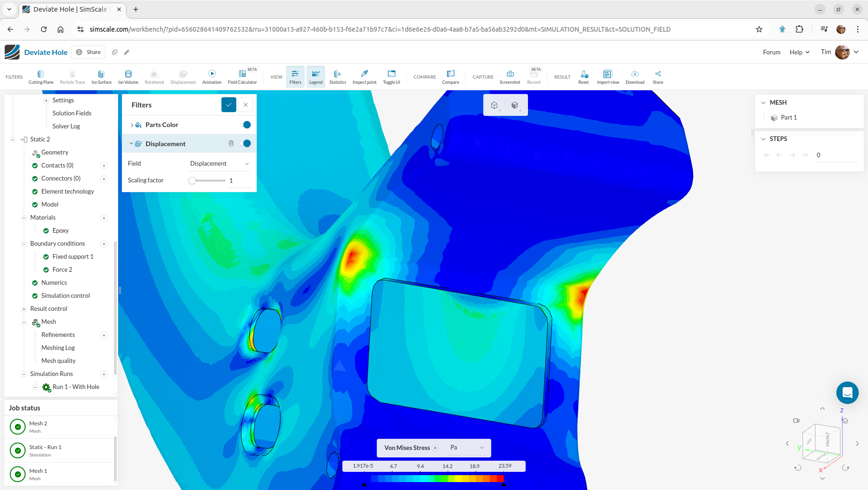Bookmark this page with the star icon
The height and width of the screenshot is (490, 868).
click(x=759, y=29)
